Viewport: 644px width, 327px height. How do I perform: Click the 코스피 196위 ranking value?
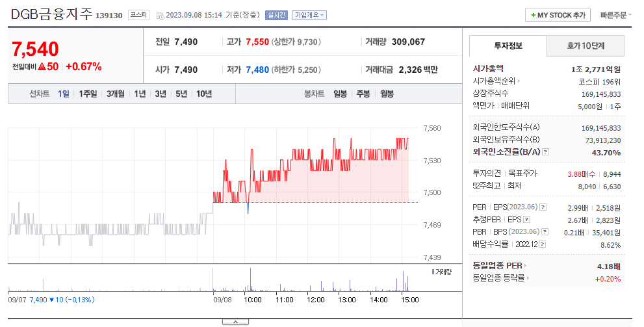[x=600, y=82]
